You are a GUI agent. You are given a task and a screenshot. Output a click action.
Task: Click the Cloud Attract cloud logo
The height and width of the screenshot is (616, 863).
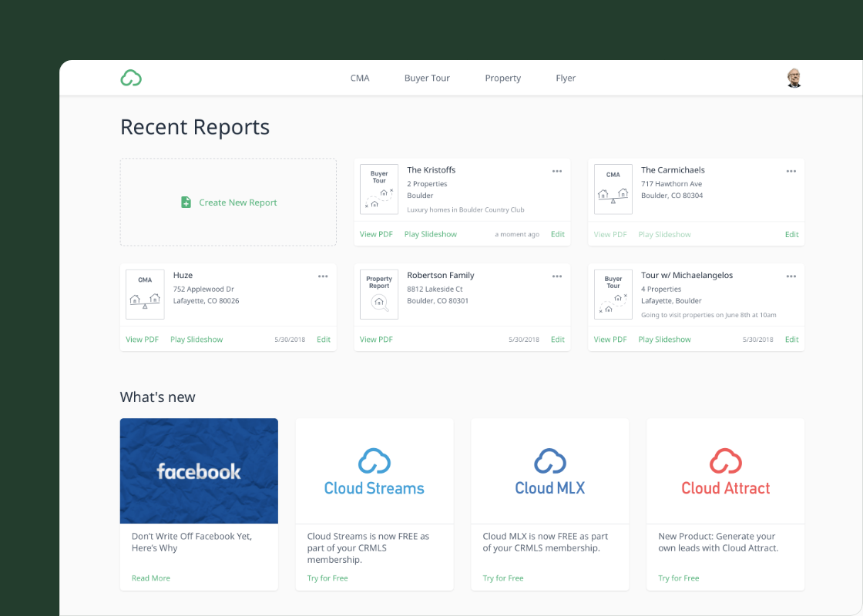tap(725, 461)
